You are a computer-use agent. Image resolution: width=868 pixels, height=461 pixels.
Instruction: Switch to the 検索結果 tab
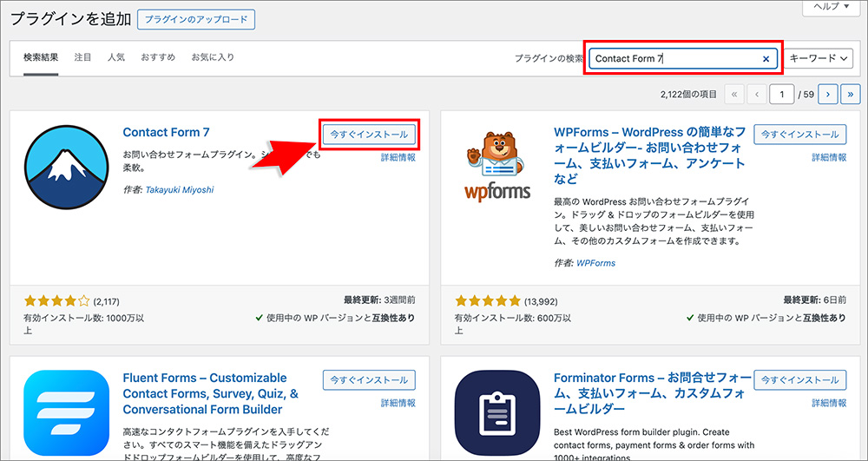[41, 57]
